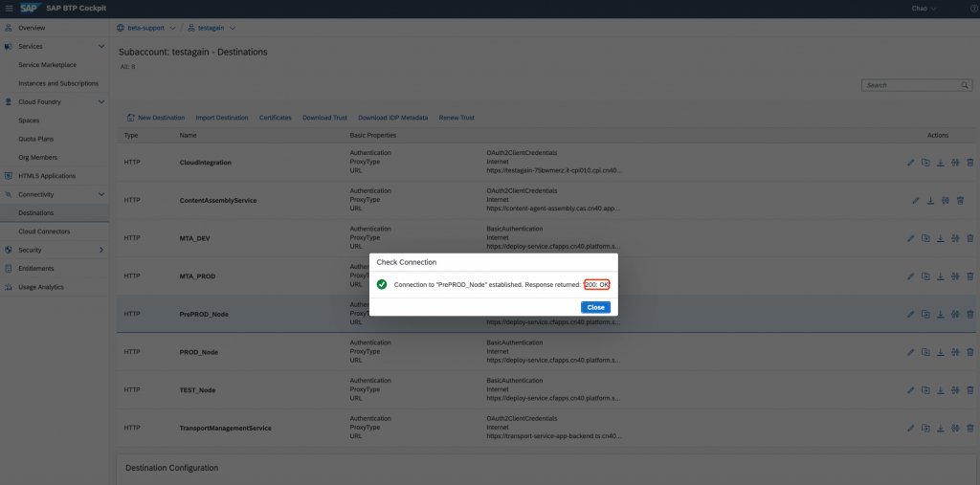Select the TransportManagementService row name
The height and width of the screenshot is (485, 980).
pos(226,429)
